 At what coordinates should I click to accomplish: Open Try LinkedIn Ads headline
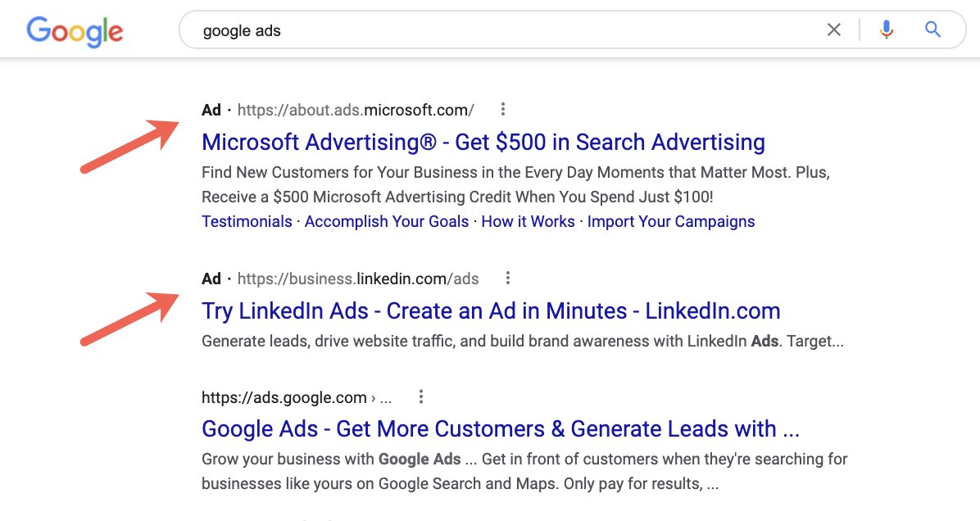[x=490, y=310]
